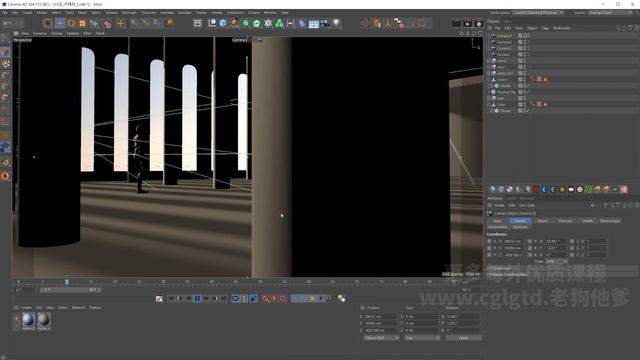This screenshot has width=640, height=360.
Task: Toggle the orange circular icon below snap
Action: coord(5,176)
